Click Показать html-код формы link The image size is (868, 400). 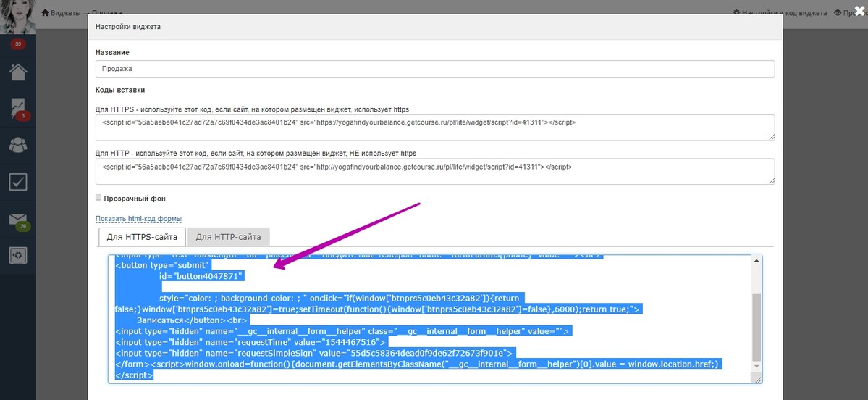click(x=138, y=219)
